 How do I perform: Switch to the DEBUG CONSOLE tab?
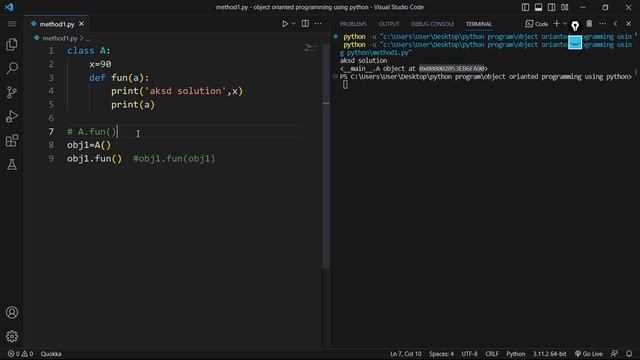click(432, 24)
